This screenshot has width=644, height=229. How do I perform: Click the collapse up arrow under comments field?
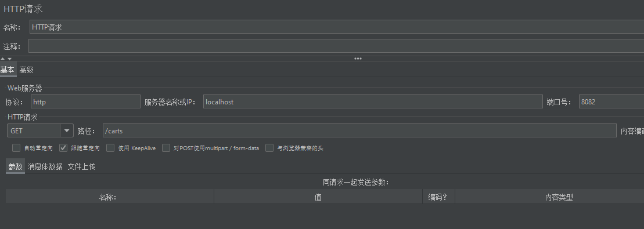tap(3, 59)
